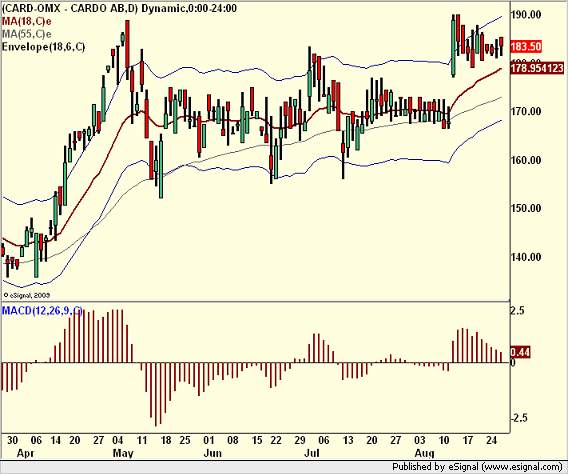
Task: Click the date label 24 on time axis
Action: (x=491, y=440)
